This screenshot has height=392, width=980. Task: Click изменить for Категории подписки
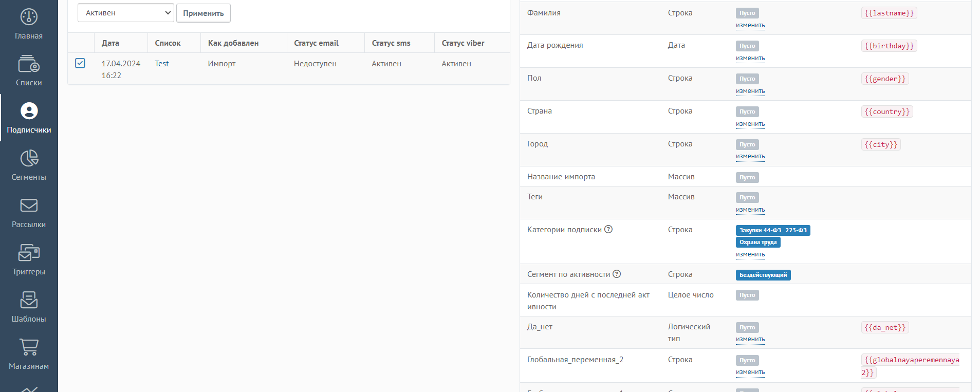pyautogui.click(x=750, y=254)
